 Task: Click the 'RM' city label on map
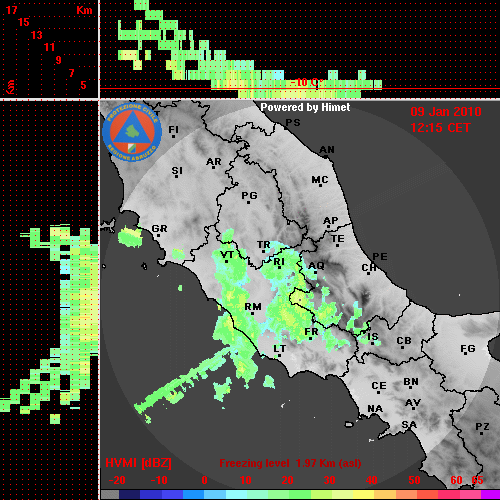tap(253, 307)
